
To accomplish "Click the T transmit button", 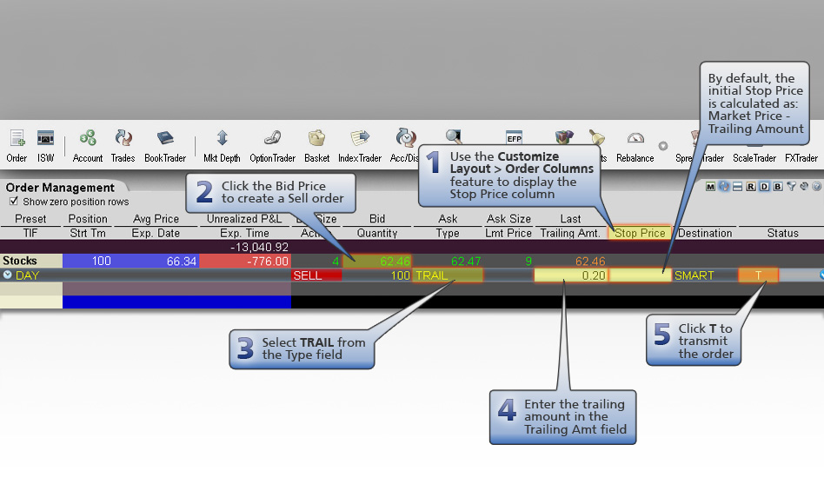I will tap(758, 275).
